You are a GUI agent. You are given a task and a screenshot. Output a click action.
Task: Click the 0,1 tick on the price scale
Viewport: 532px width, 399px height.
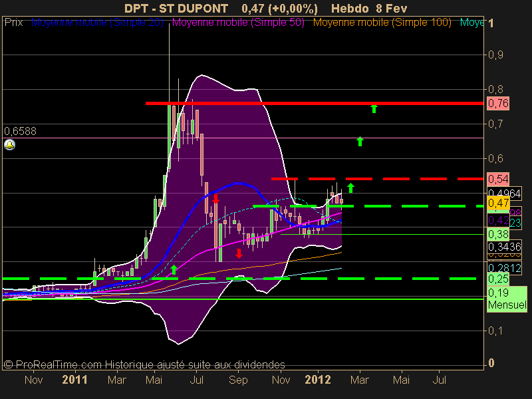pos(495,331)
